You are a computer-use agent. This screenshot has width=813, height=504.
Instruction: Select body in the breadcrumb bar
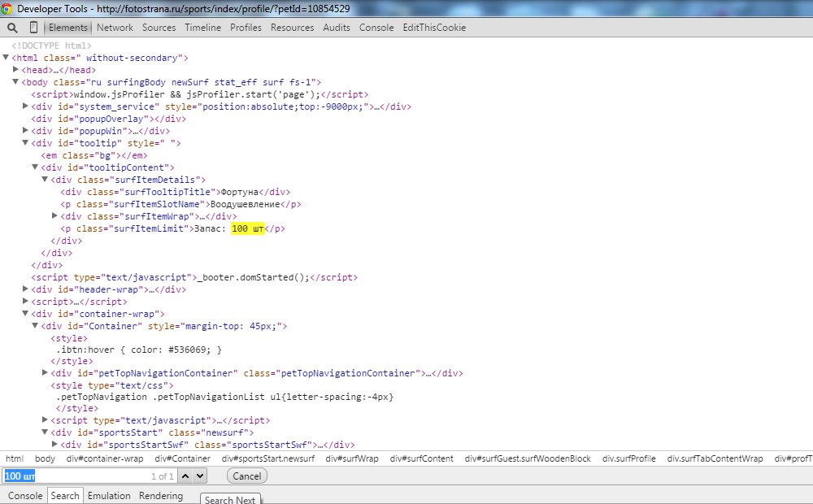(x=45, y=458)
